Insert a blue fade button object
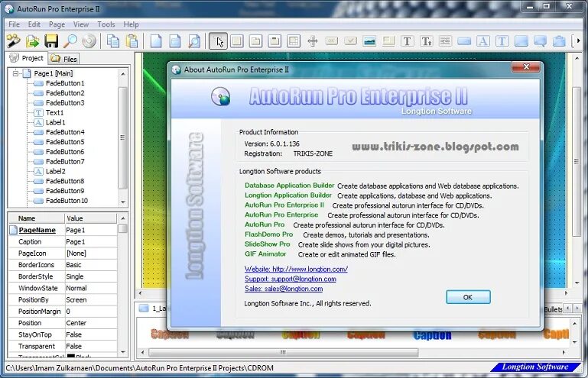Viewport: 588px width, 378px height. pyautogui.click(x=464, y=40)
